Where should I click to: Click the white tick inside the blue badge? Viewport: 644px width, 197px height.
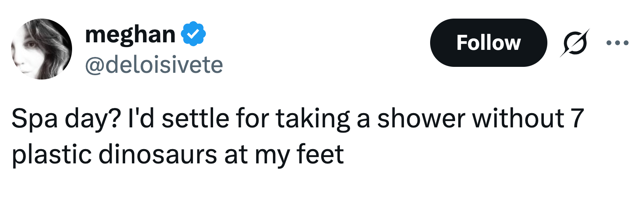(x=193, y=34)
